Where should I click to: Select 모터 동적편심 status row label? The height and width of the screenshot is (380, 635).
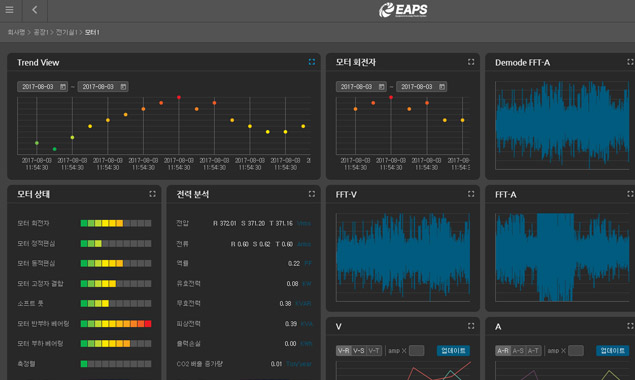[x=36, y=263]
